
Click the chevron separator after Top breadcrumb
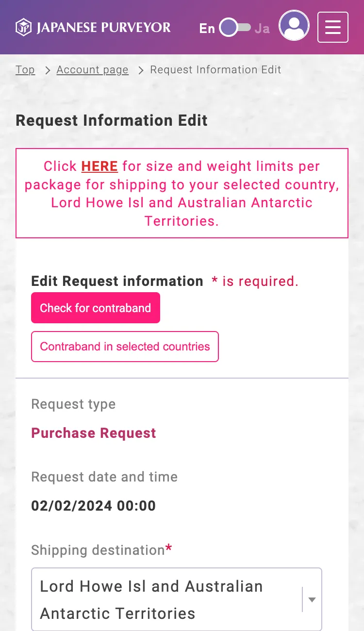48,70
